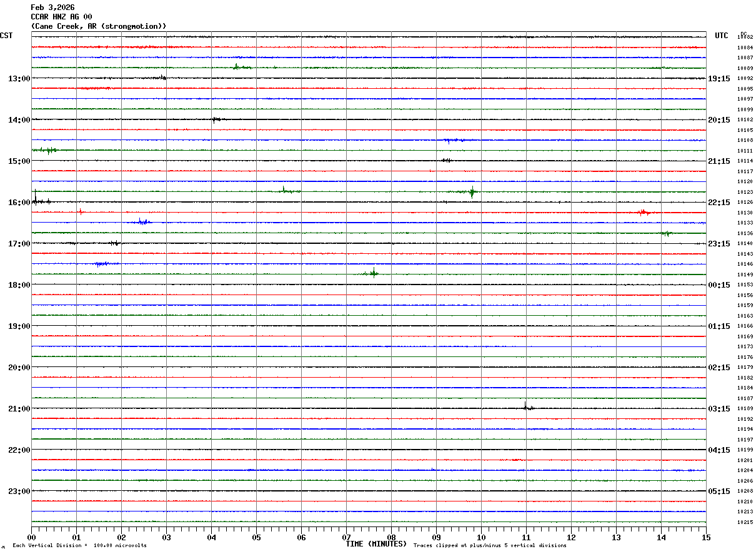Click the 'Feb 3,2026' date header
The image size is (756, 554).
(x=52, y=8)
